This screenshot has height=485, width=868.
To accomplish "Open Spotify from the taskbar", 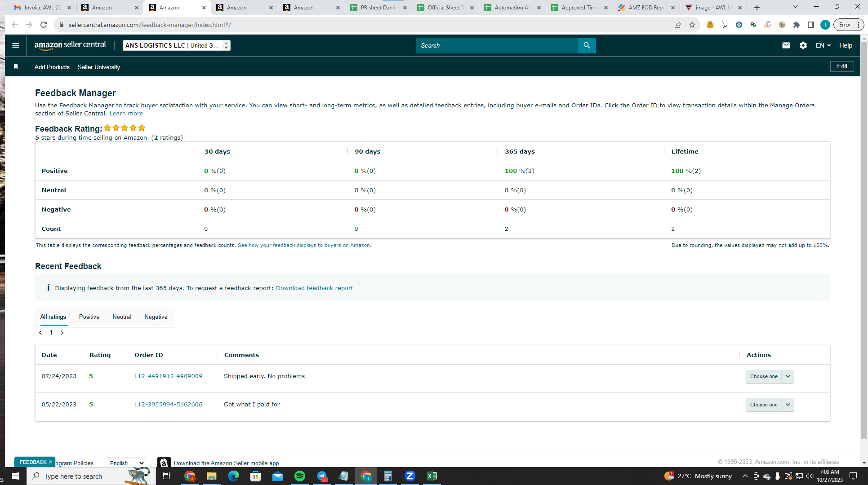I will point(300,476).
